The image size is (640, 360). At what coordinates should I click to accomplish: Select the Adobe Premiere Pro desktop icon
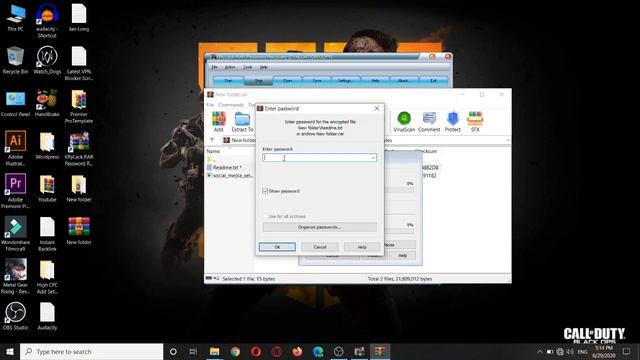[16, 191]
